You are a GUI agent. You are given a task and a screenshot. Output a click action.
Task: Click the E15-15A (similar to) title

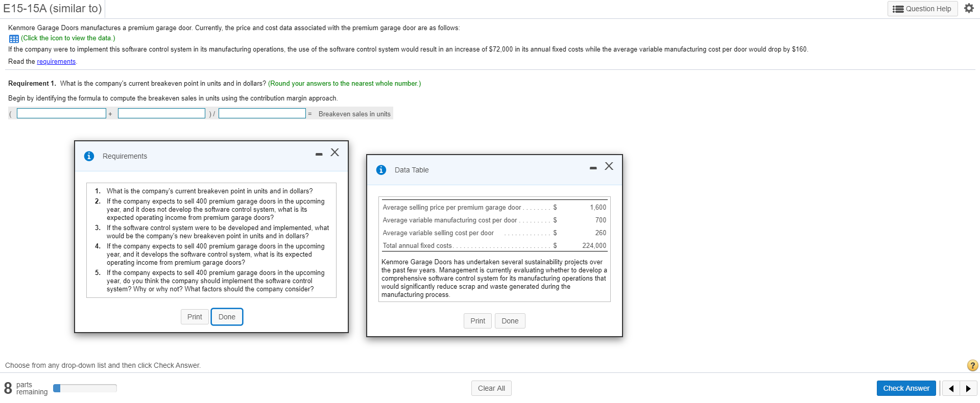(x=53, y=8)
